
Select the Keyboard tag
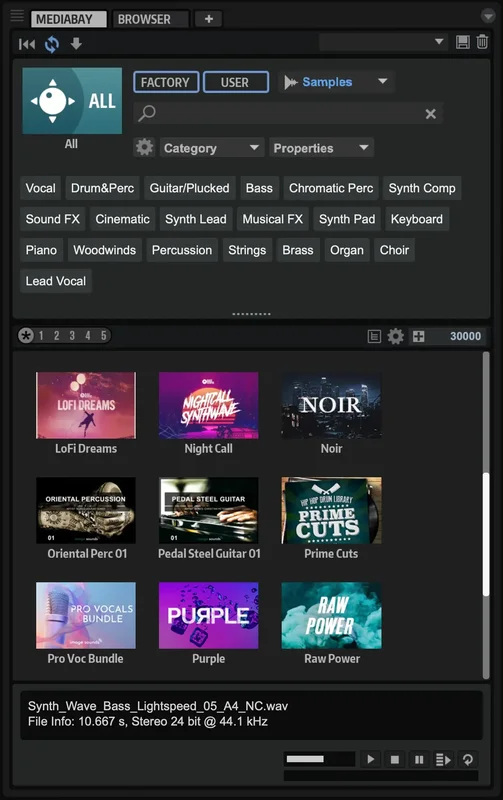point(417,219)
